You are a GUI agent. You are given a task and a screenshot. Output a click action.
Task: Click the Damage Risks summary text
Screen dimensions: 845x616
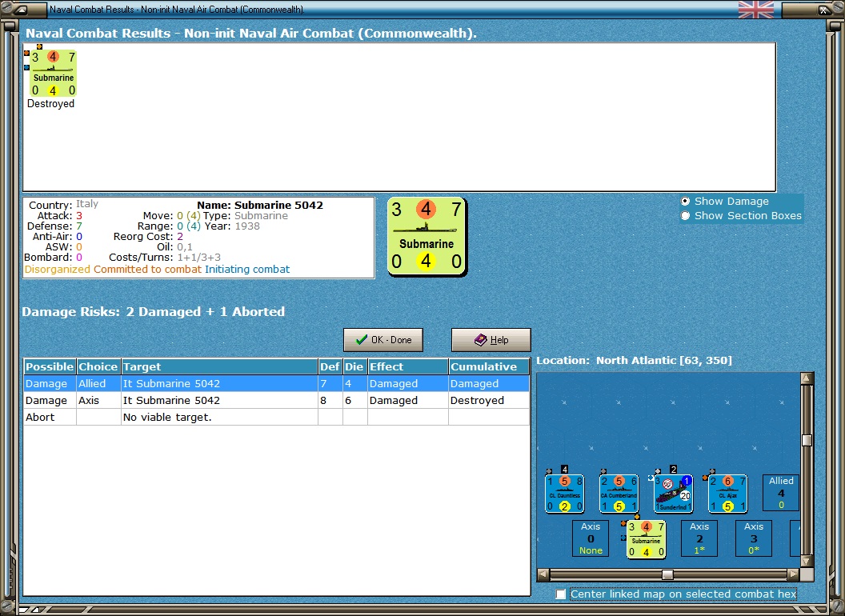point(153,311)
